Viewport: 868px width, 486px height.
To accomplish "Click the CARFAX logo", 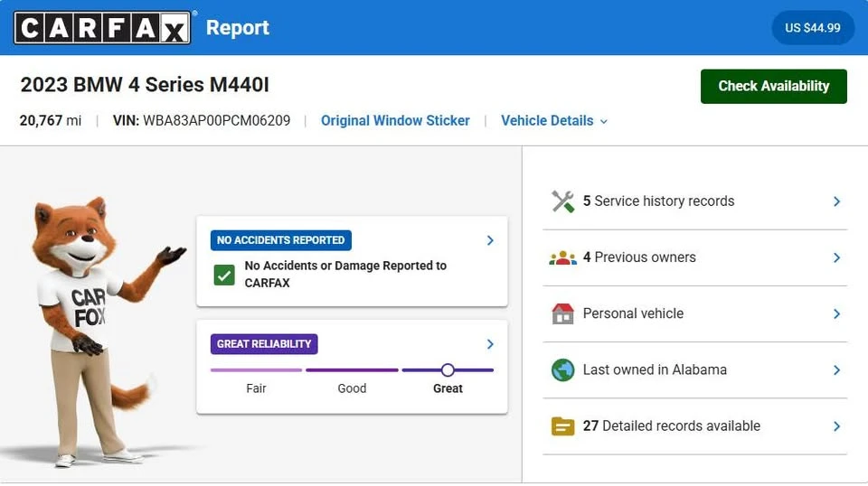I will tap(102, 28).
